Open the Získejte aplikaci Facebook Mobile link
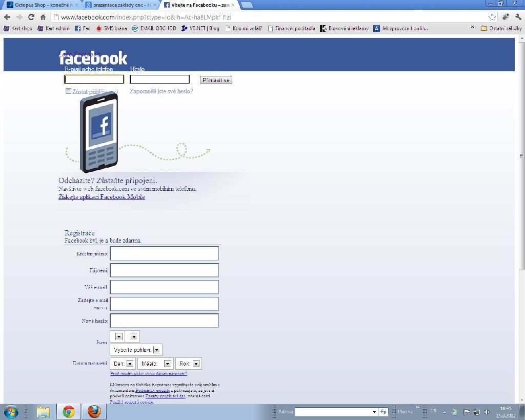525x420 pixels. 102,197
